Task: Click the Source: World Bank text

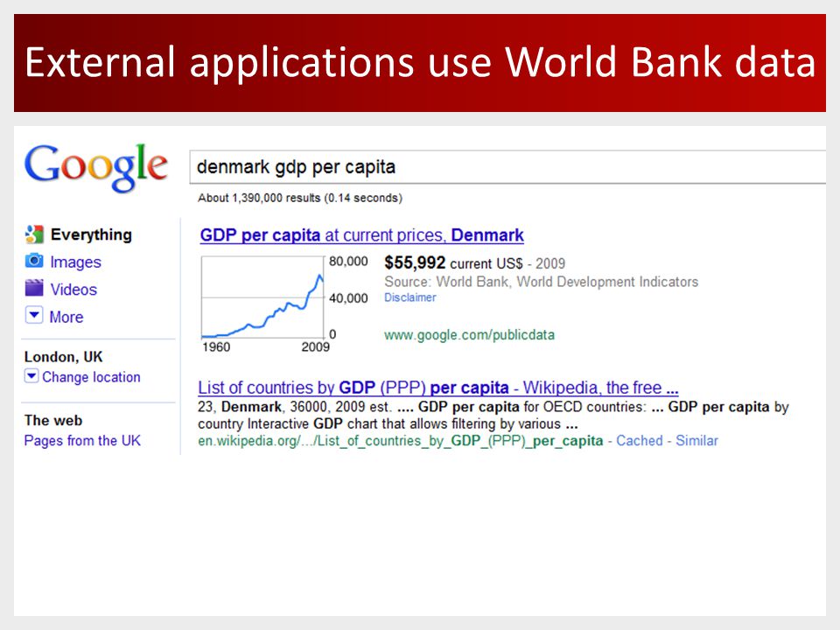Action: (541, 282)
